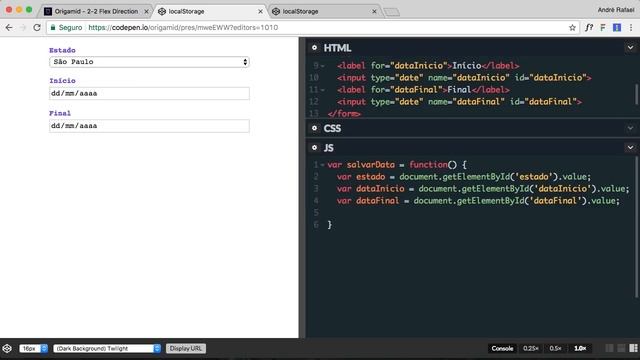The width and height of the screenshot is (640, 360).
Task: Focus the Início date field
Action: click(x=149, y=93)
